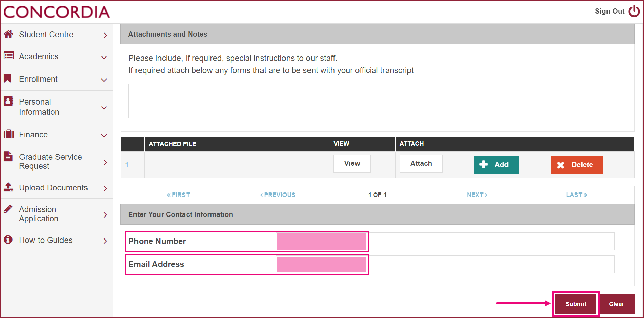Viewport: 644px width, 318px height.
Task: Click the Upload Documents upload icon
Action: [8, 187]
